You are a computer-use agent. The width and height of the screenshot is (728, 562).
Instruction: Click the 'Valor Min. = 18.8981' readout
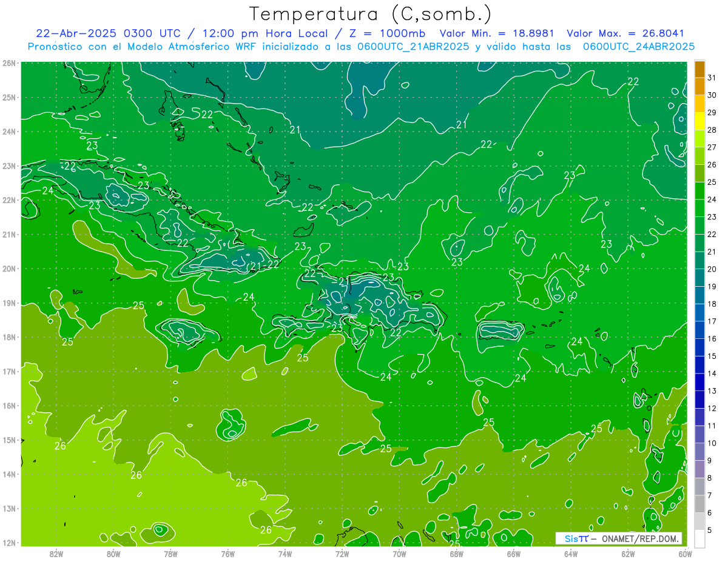tap(497, 33)
